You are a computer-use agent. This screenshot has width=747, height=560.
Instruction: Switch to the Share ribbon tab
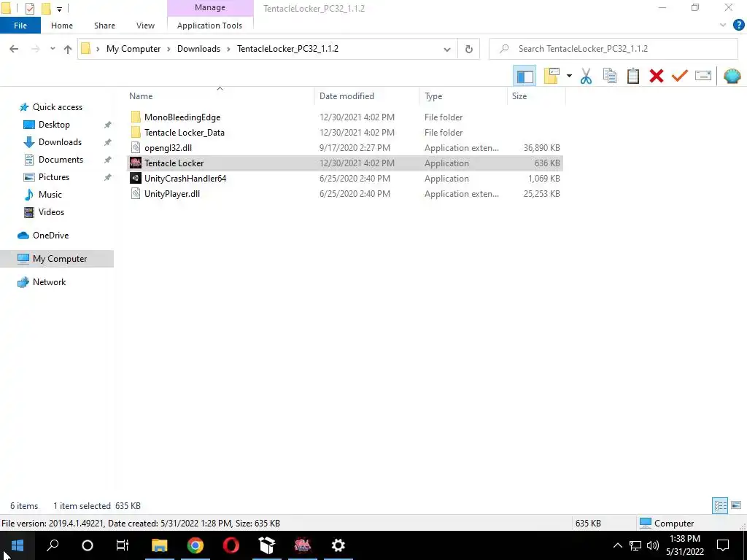tap(104, 26)
